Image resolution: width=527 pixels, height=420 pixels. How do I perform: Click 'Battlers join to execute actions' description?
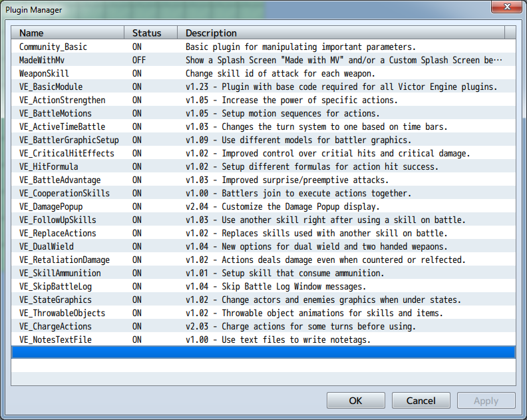click(x=299, y=193)
